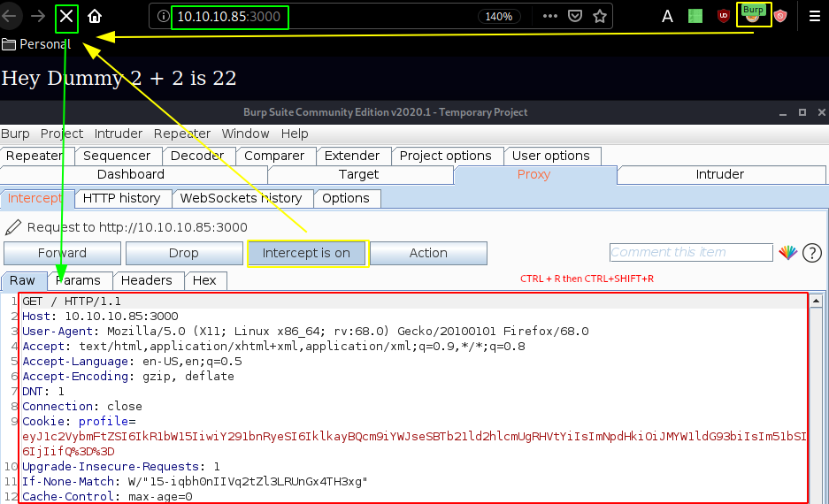Click the Cache-Control header line

click(x=107, y=497)
